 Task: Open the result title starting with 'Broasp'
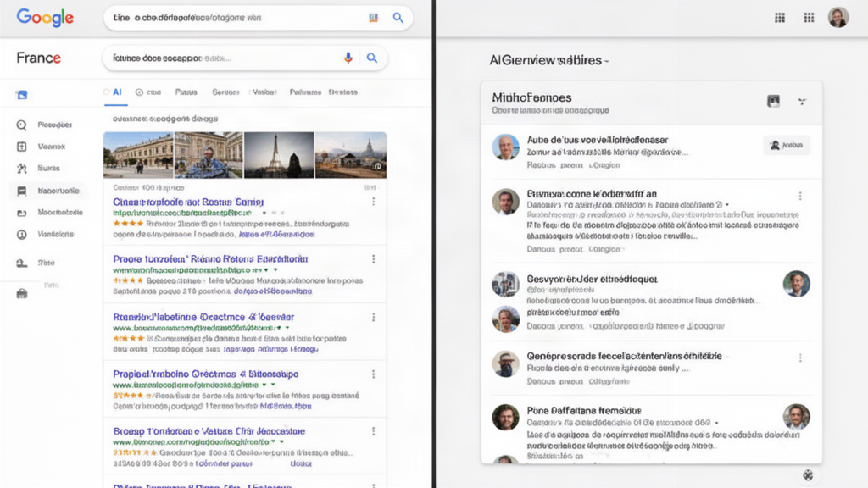209,431
